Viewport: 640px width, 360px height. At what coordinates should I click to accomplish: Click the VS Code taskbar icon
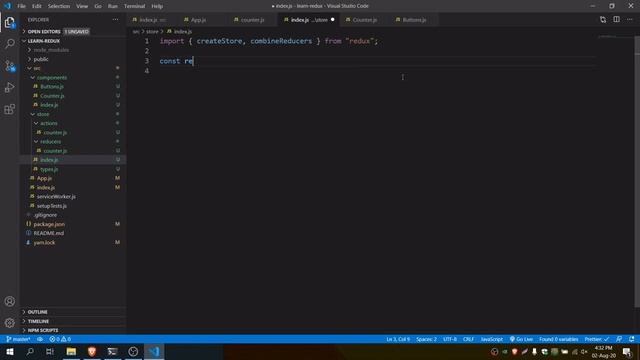[154, 351]
